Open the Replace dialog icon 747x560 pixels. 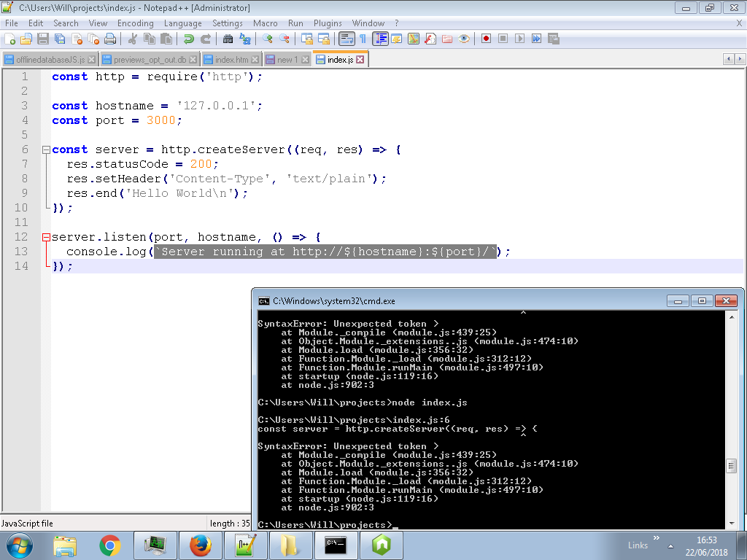[245, 39]
